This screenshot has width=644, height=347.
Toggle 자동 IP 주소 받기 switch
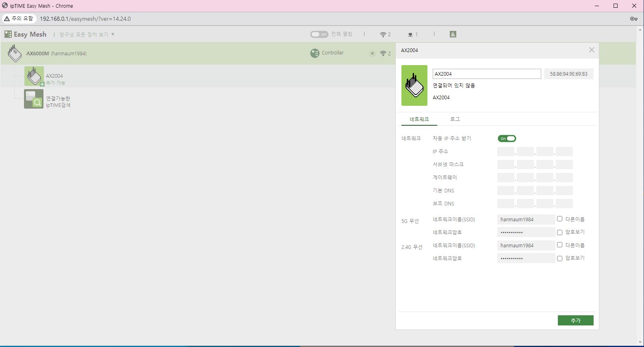pos(507,139)
